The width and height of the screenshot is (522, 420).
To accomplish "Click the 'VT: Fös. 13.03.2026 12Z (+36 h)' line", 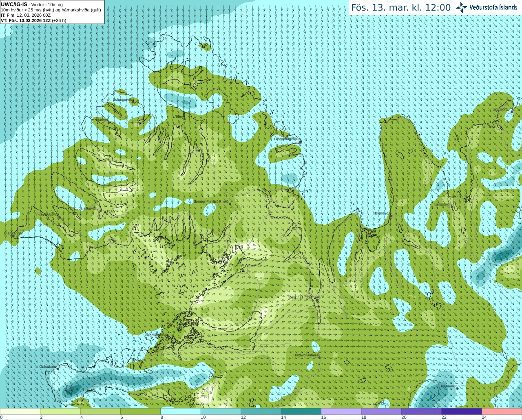I will tap(33, 20).
